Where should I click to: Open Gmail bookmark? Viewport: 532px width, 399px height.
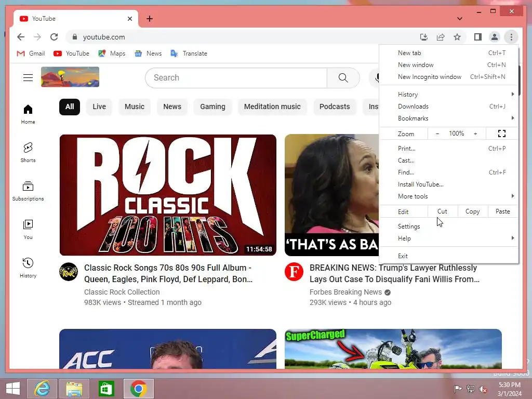coord(31,54)
